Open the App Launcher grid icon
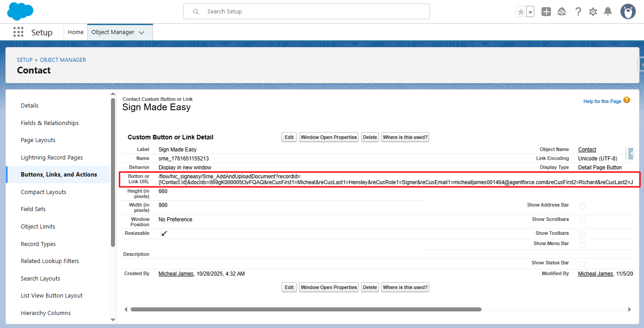The image size is (644, 328). click(x=18, y=32)
